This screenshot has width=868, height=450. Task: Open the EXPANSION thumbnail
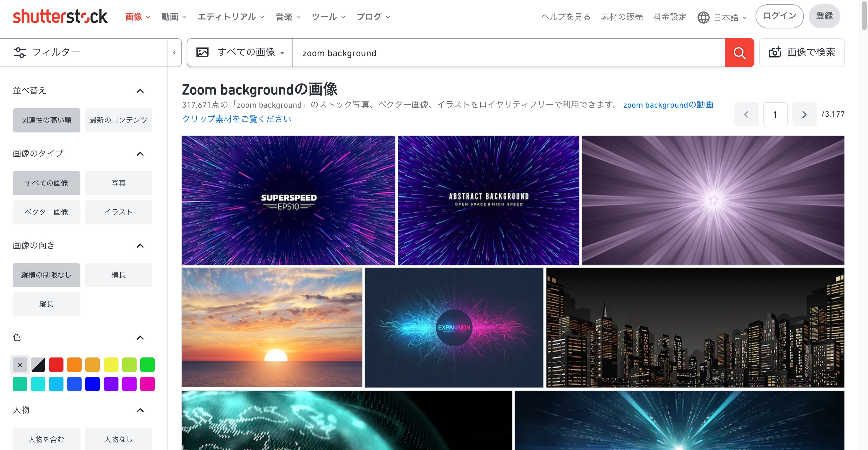tap(454, 328)
